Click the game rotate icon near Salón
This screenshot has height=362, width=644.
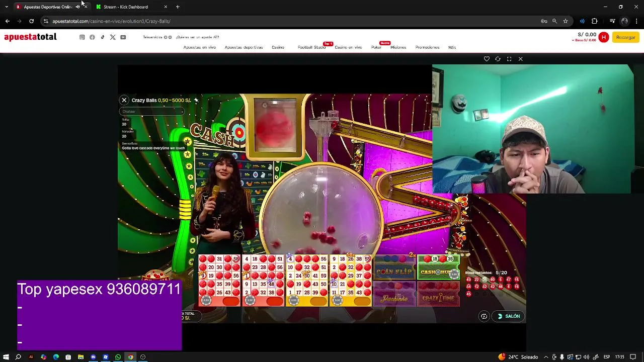click(484, 316)
